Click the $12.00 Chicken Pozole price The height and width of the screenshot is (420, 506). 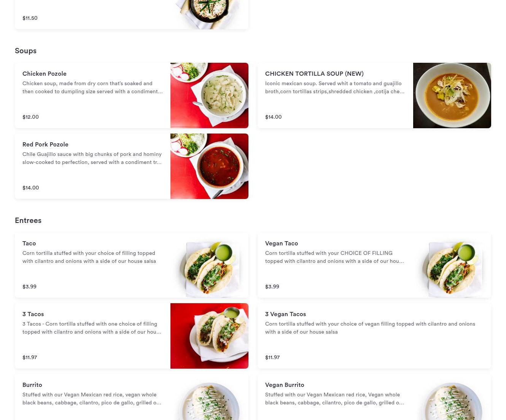[x=30, y=117]
